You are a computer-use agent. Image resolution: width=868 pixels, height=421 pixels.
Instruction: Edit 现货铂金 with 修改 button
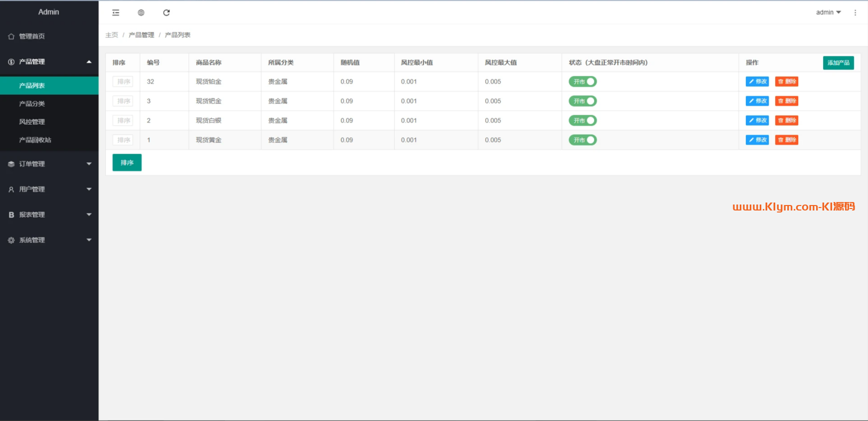tap(757, 81)
